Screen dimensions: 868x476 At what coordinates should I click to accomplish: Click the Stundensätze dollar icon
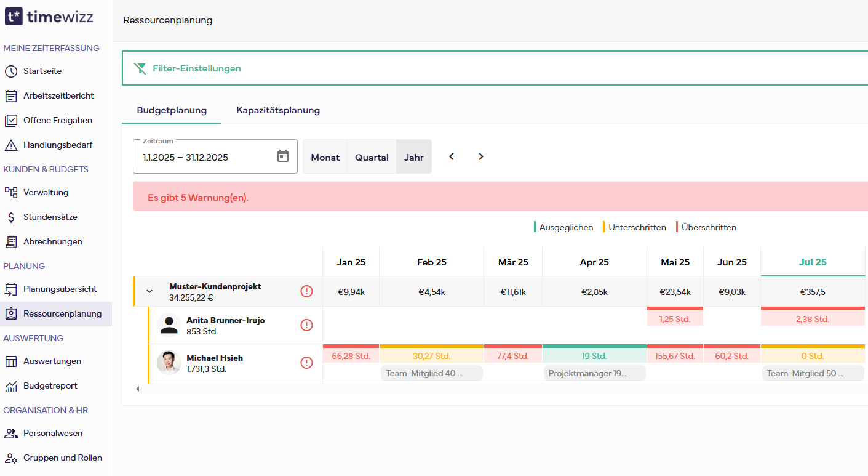coord(12,217)
